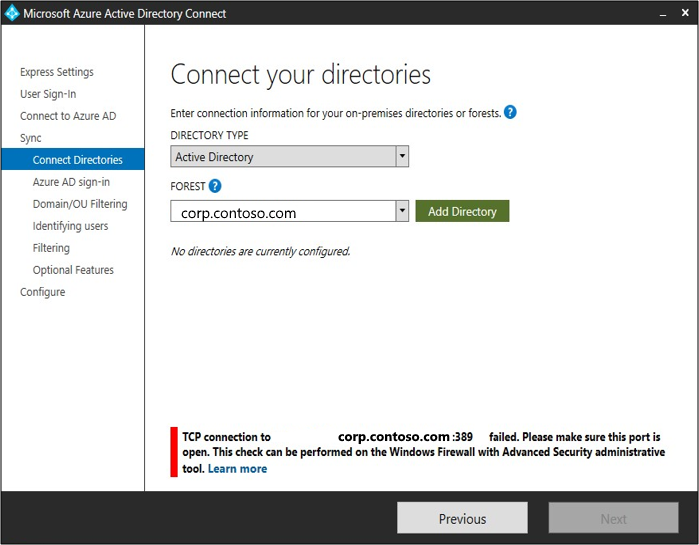Open Connect to Azure AD step
The height and width of the screenshot is (545, 699).
click(68, 116)
